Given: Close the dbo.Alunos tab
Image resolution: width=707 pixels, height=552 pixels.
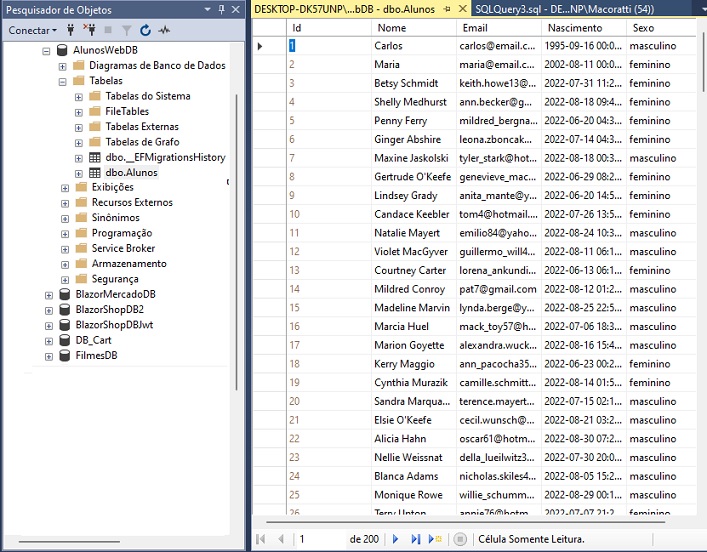Looking at the screenshot, I should pyautogui.click(x=463, y=9).
